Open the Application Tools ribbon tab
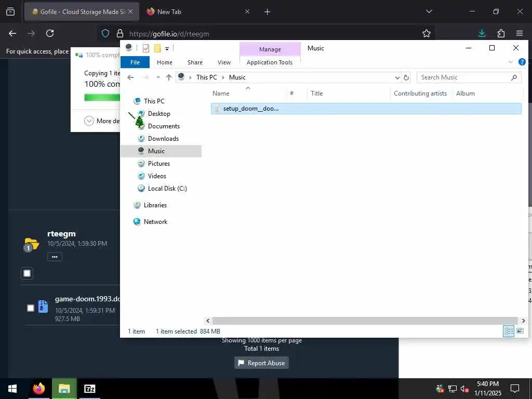The height and width of the screenshot is (399, 532). point(270,62)
